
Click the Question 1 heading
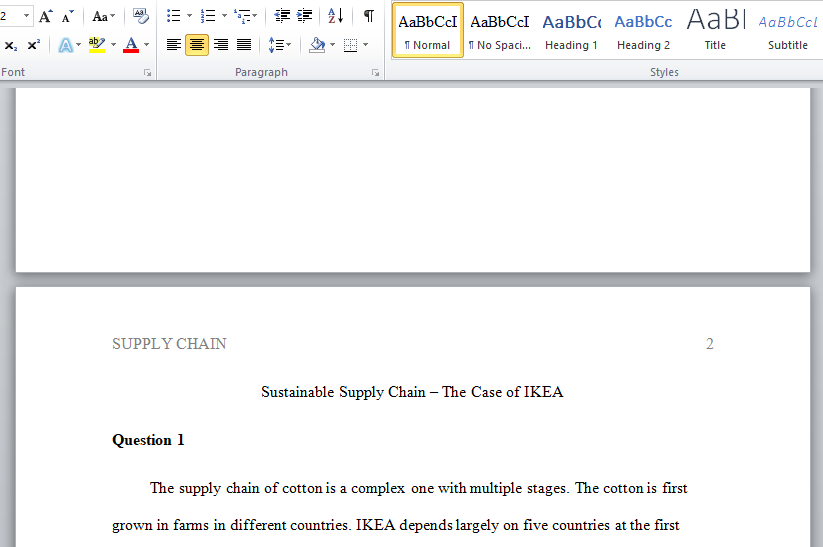(x=148, y=440)
